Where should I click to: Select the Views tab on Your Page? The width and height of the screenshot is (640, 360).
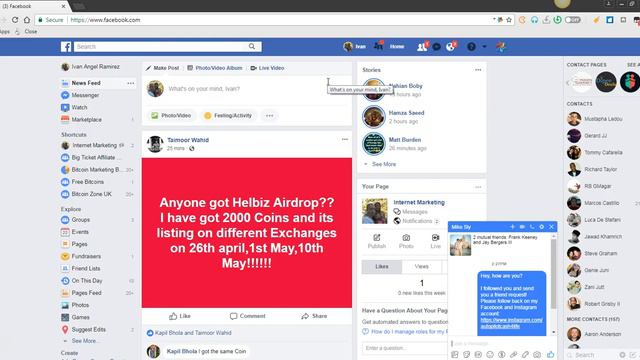tap(422, 267)
